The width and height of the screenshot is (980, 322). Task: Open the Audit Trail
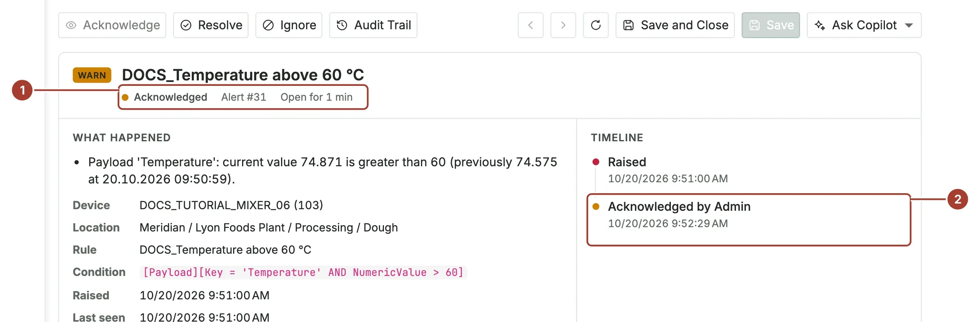coord(373,25)
